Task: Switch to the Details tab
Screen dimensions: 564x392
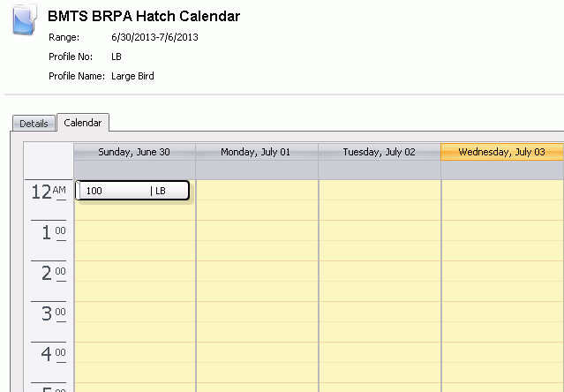Action: 34,124
